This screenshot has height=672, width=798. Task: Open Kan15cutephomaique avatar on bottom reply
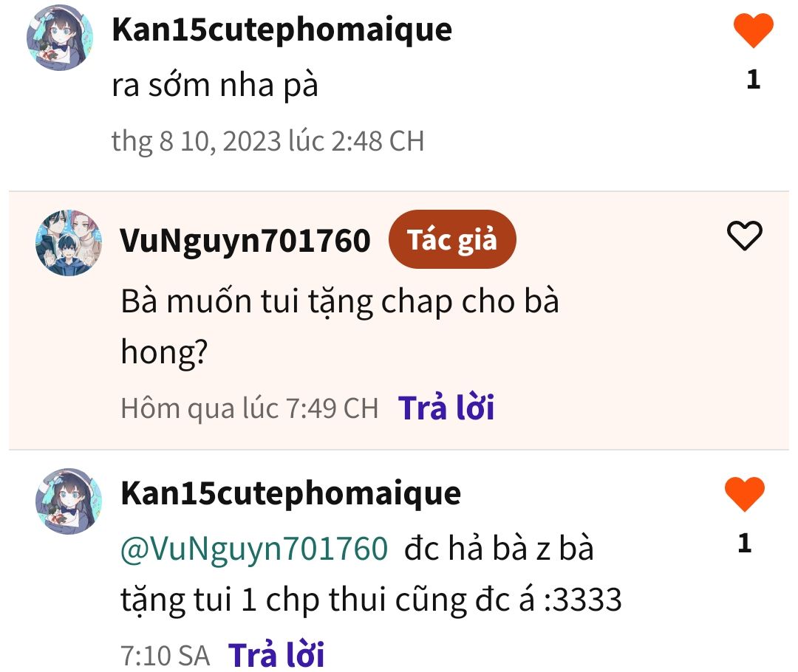69,501
